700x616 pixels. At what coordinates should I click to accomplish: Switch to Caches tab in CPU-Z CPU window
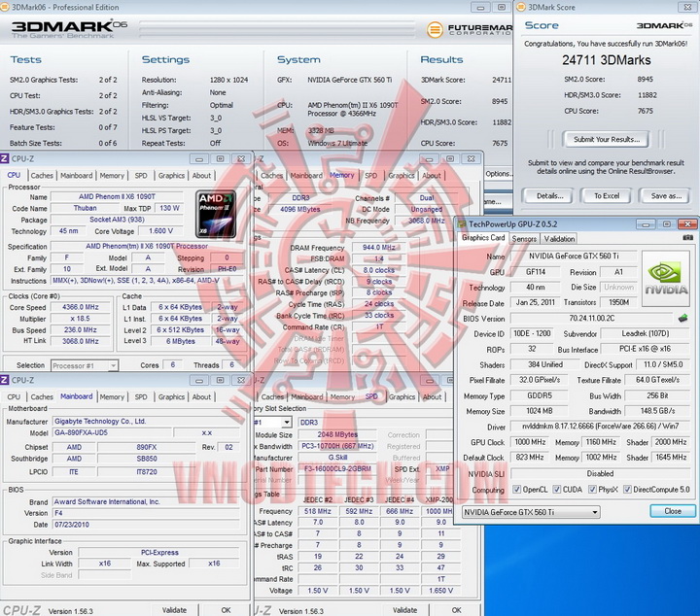pos(42,175)
